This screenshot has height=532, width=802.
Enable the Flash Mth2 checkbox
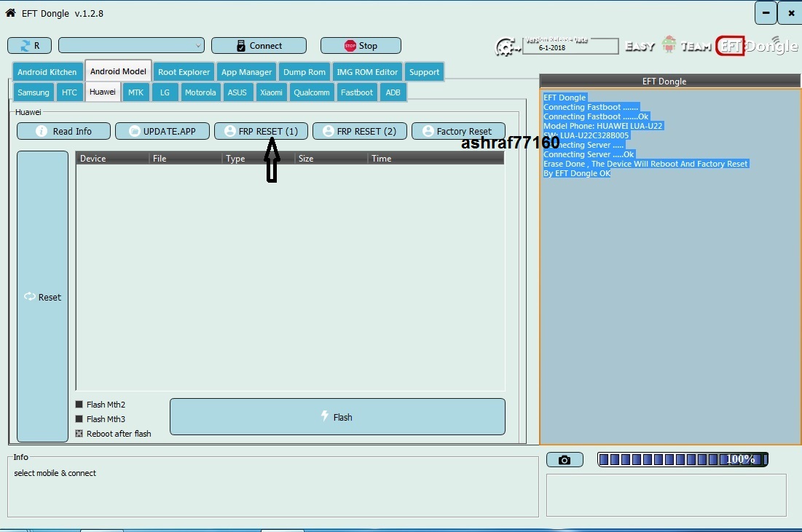[x=79, y=404]
